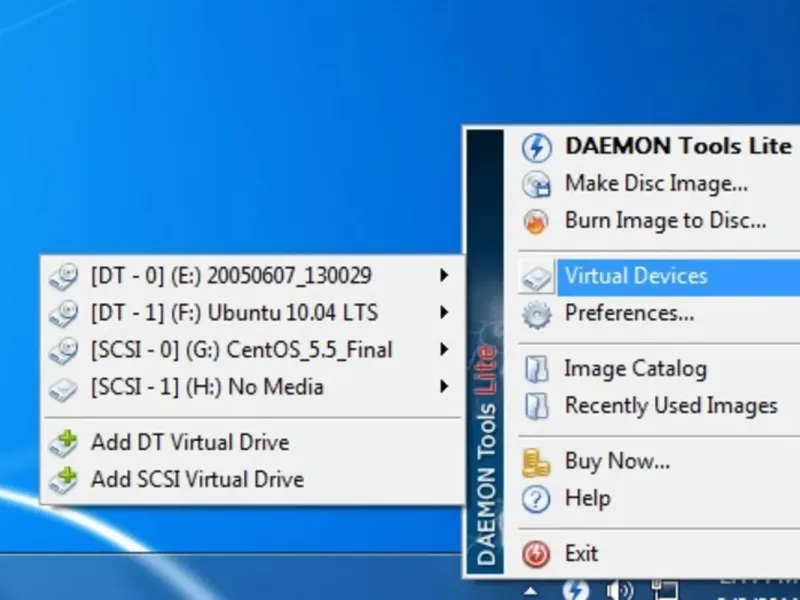The height and width of the screenshot is (600, 800).
Task: Expand the [DT - 0] (E:) submenu arrow
Action: coord(444,276)
